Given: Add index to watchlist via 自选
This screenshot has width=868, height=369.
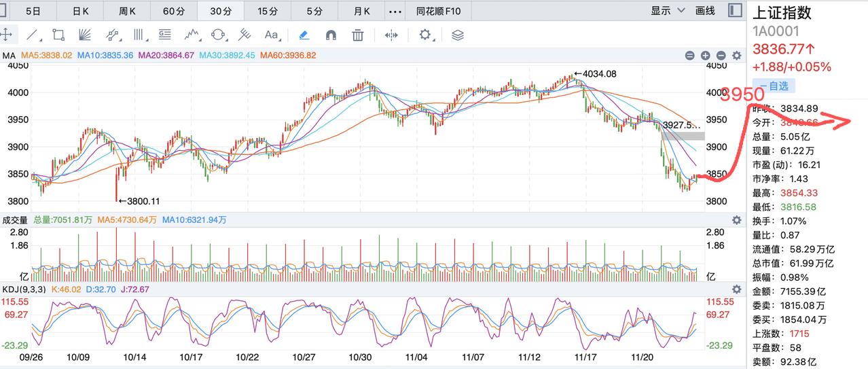Looking at the screenshot, I should (773, 86).
